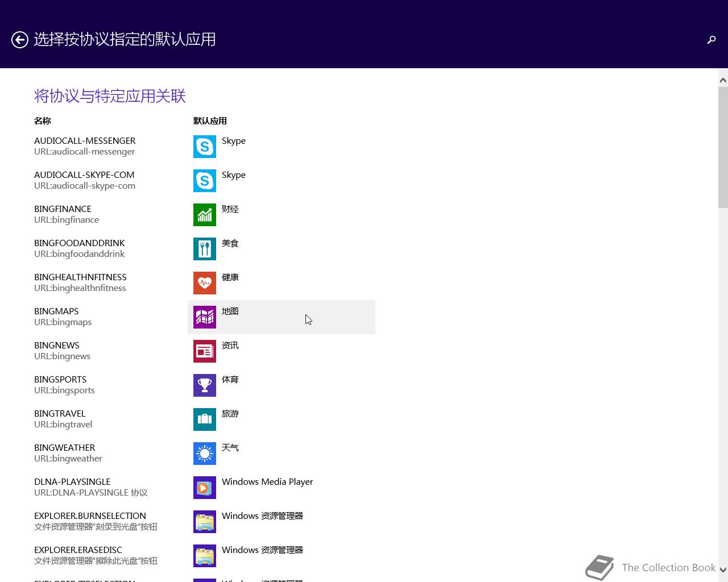The height and width of the screenshot is (582, 728).
Task: Select the 健康 health app icon
Action: (205, 283)
